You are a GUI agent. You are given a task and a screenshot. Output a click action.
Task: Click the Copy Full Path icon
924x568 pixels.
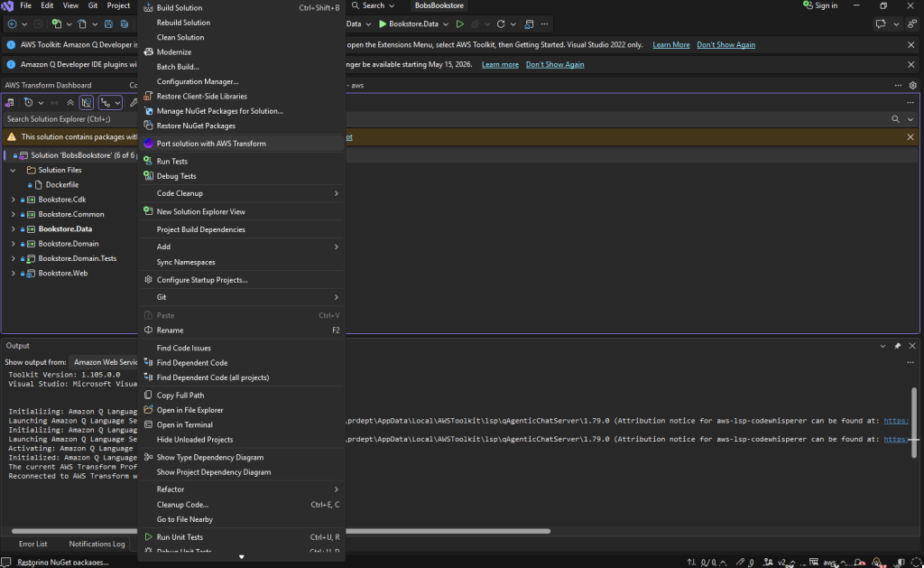point(149,395)
